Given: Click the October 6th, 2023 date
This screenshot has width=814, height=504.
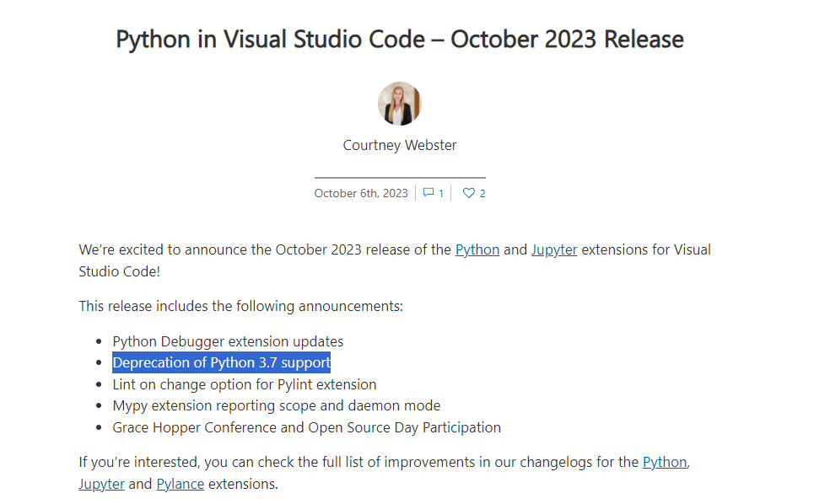Looking at the screenshot, I should (x=361, y=193).
